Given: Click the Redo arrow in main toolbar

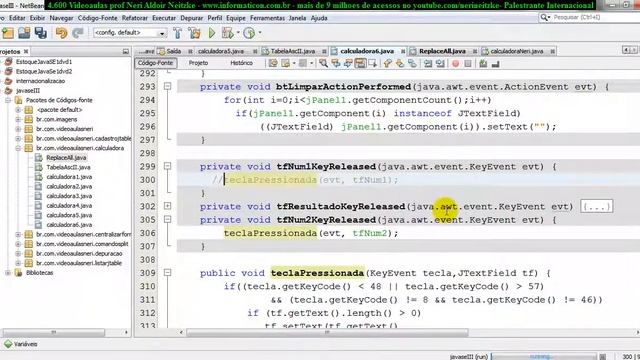Looking at the screenshot, I should pyautogui.click(x=78, y=33).
